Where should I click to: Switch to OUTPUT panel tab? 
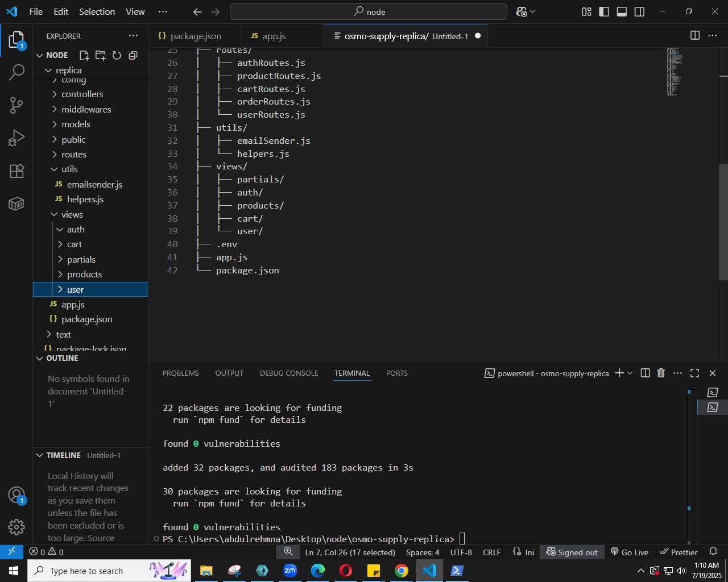229,373
